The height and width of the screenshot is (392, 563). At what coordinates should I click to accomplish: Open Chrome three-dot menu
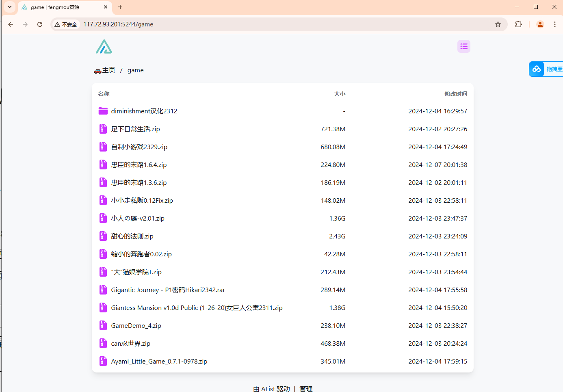554,24
